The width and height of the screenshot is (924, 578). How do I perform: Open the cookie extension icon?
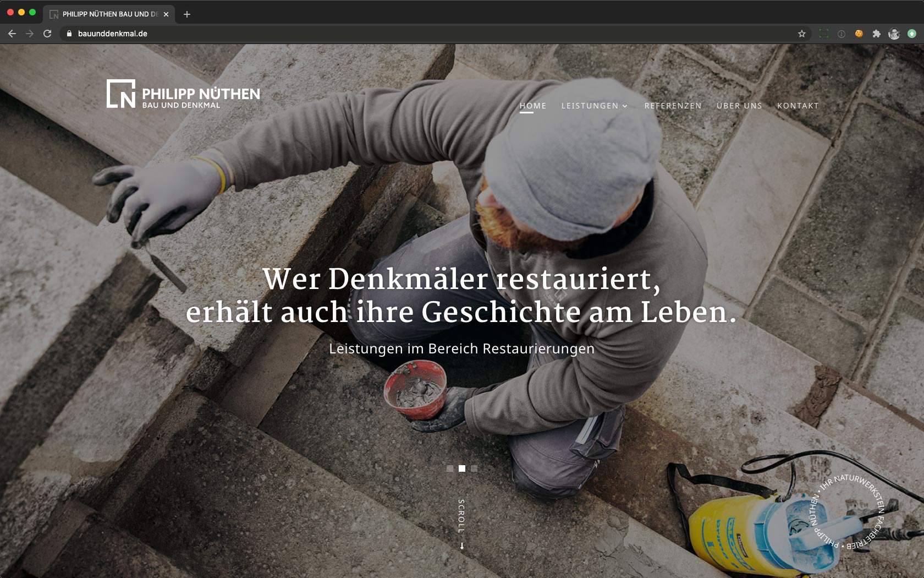click(859, 34)
